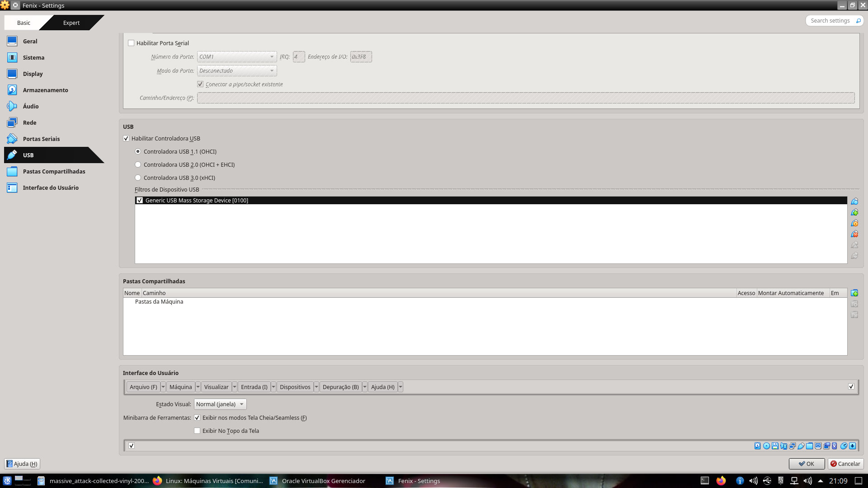Switch to the Basic tab
This screenshot has height=488, width=868.
(x=24, y=23)
